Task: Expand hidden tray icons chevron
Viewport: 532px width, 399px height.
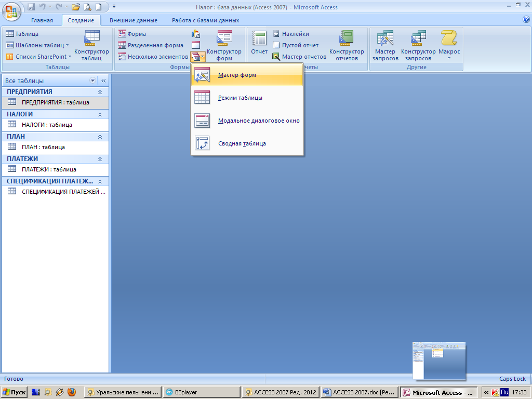Action: tap(486, 393)
